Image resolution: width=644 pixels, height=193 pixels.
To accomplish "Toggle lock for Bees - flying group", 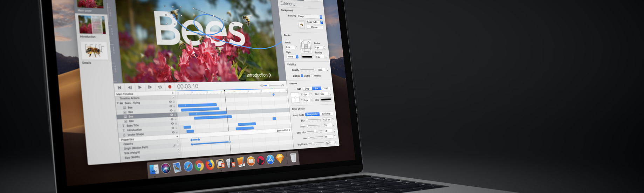I will tap(174, 102).
